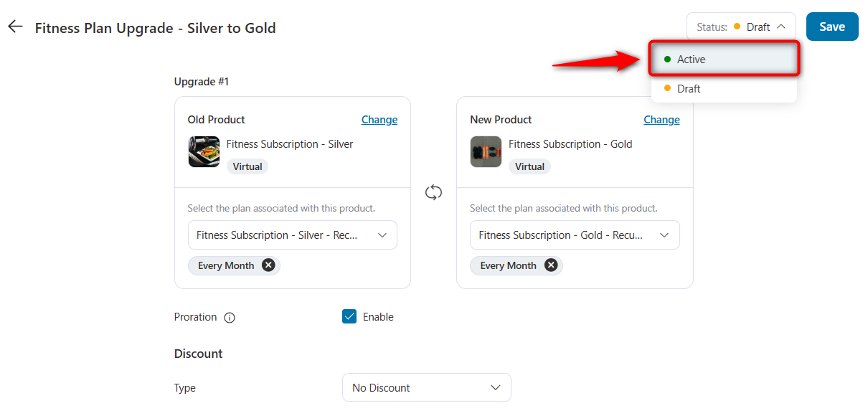Click the Fitness Subscription - Gold product thumbnail

pos(486,151)
